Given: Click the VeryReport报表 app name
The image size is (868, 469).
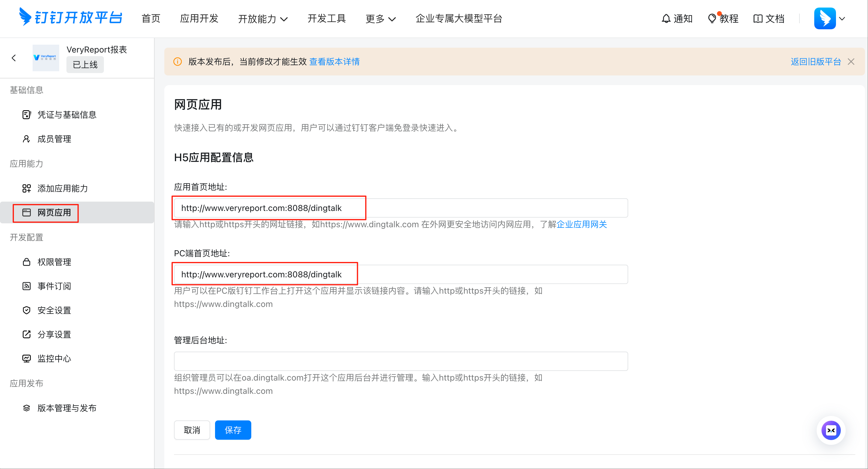Looking at the screenshot, I should (97, 49).
